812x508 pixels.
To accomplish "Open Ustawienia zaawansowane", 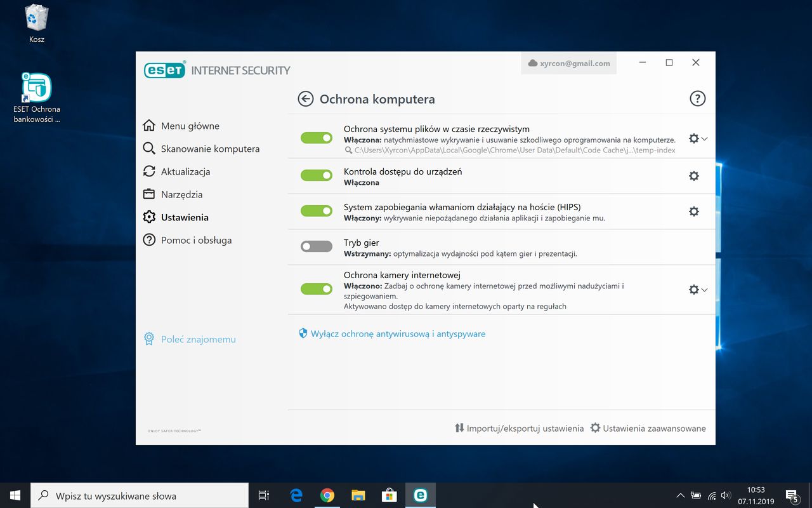I will pos(648,429).
